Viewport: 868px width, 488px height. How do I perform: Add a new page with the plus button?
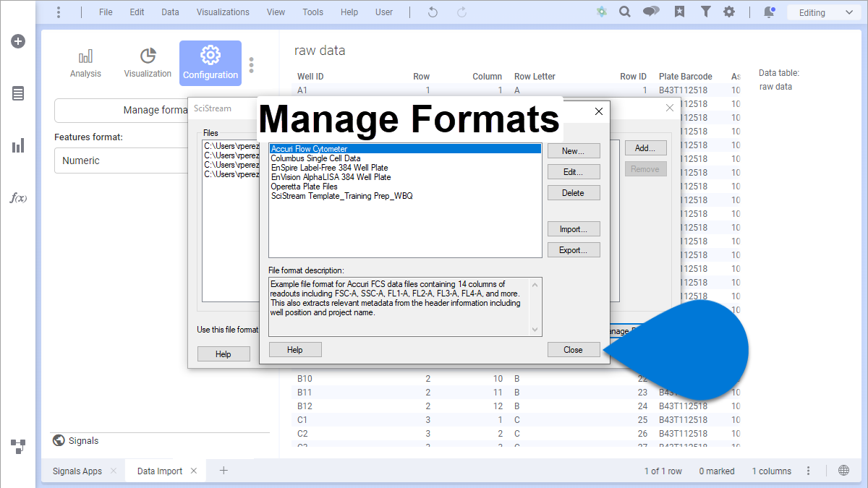click(224, 471)
